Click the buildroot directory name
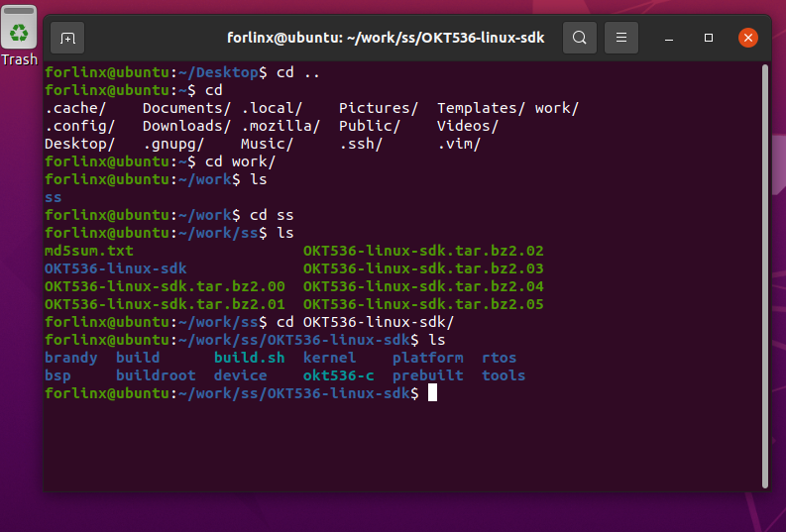 156,375
